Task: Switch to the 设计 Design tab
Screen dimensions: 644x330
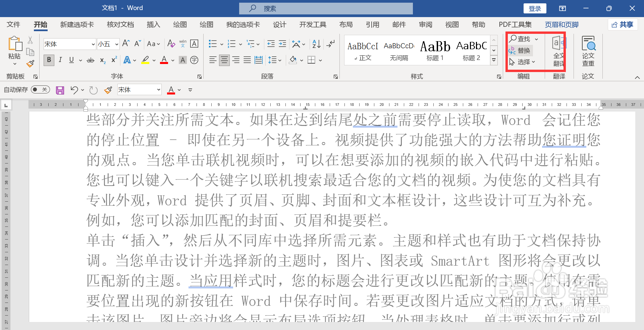Action: (279, 24)
